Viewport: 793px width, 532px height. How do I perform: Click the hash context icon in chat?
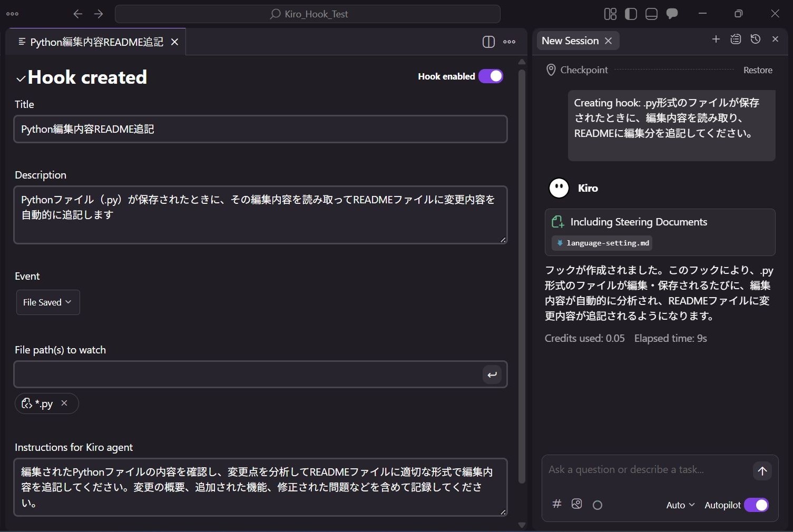(556, 504)
